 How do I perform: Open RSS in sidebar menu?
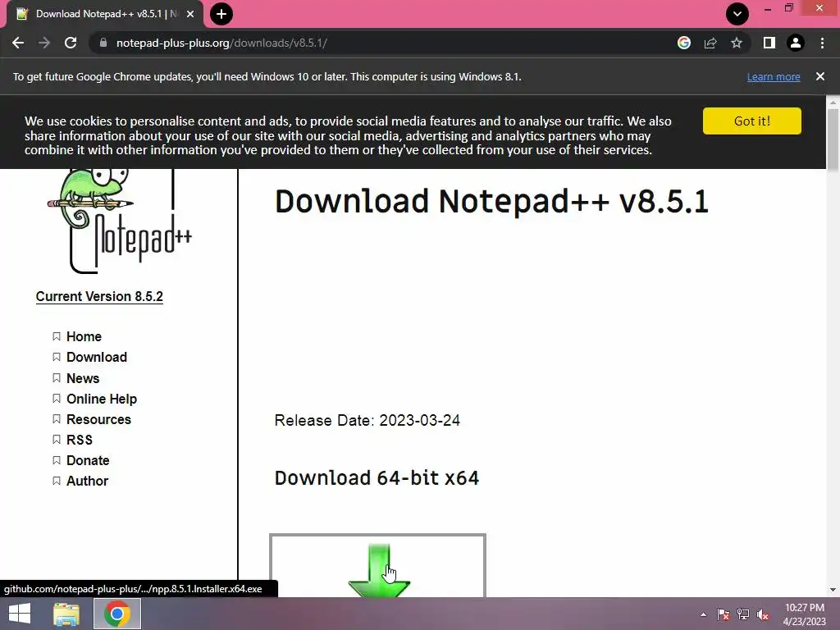pyautogui.click(x=80, y=440)
